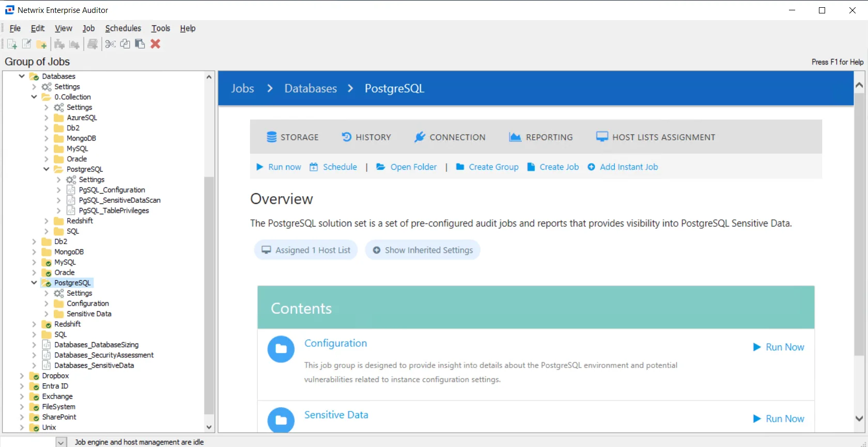Open the status bar dropdown arrow
Viewport: 868px width, 447px height.
pos(61,442)
